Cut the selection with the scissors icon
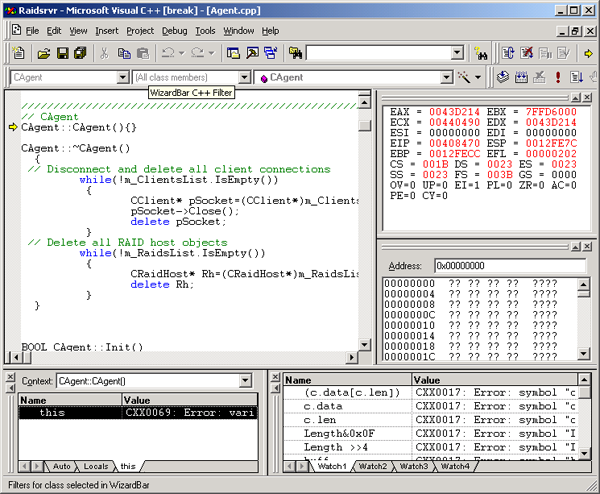Image resolution: width=600 pixels, height=494 pixels. 104,53
